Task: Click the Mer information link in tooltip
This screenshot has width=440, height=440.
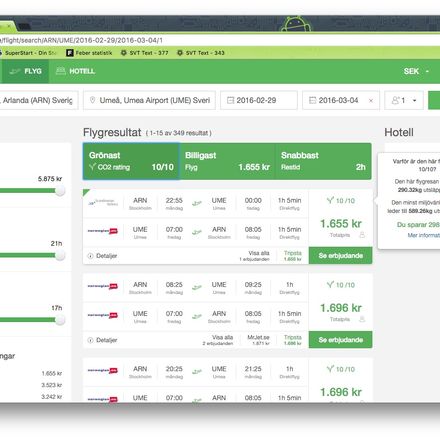Action: click(x=424, y=235)
